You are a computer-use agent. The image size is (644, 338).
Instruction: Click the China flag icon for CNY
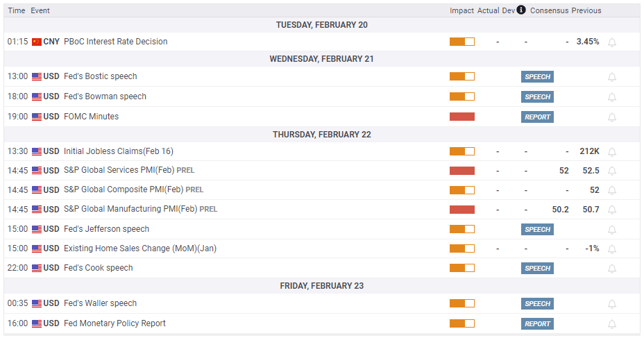pos(37,42)
